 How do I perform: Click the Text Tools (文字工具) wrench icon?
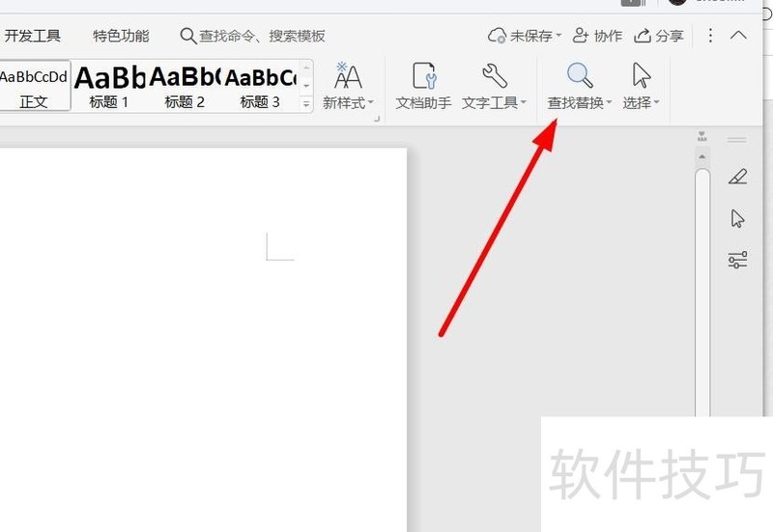coord(494,75)
